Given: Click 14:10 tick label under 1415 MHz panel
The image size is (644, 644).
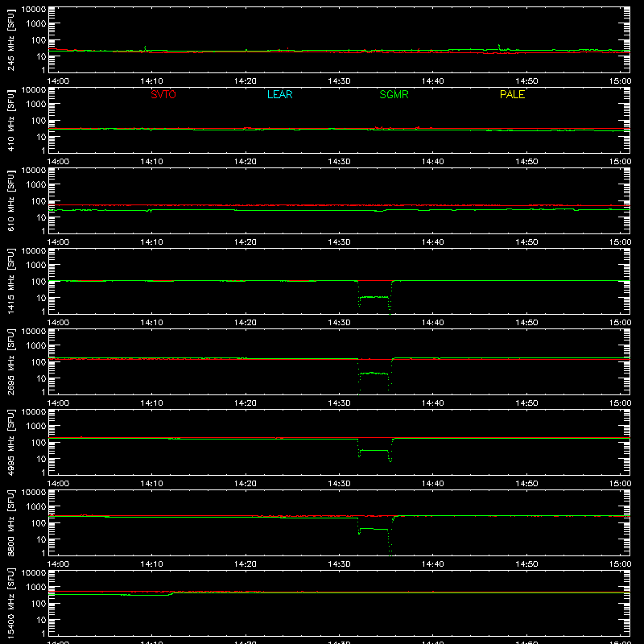Looking at the screenshot, I should tap(151, 323).
